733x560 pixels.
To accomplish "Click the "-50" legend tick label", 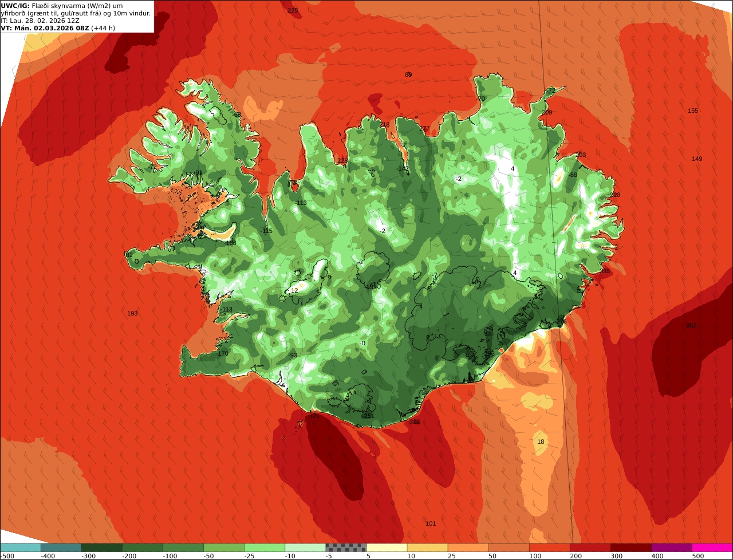I will tap(209, 556).
